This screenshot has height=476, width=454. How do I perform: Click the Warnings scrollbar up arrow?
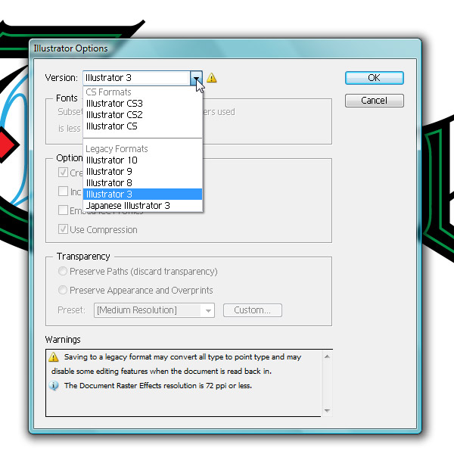(x=327, y=356)
